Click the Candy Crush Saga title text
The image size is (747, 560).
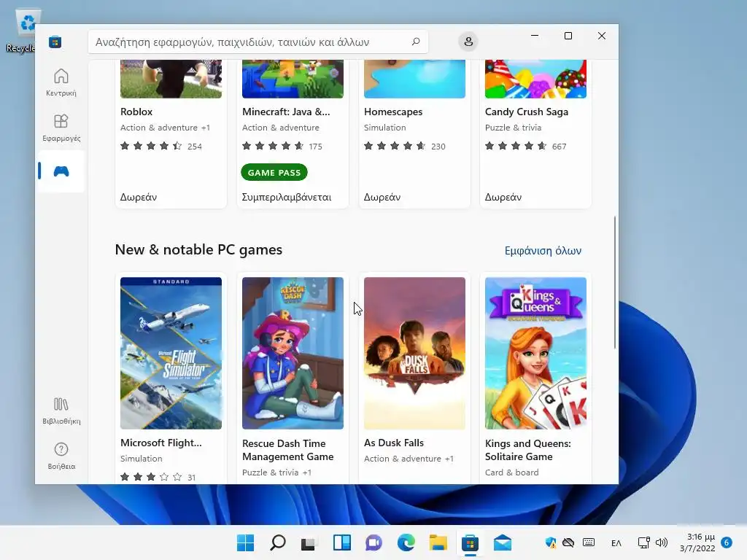coord(527,112)
